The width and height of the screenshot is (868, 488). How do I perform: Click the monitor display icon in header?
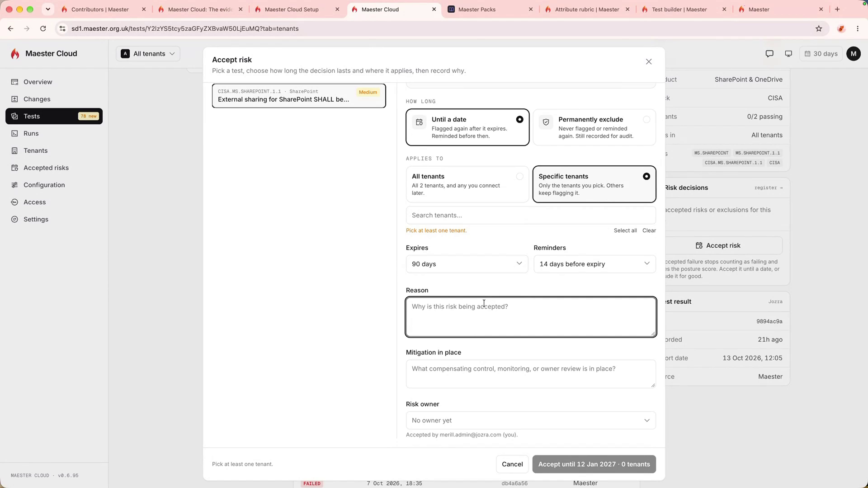tap(788, 54)
